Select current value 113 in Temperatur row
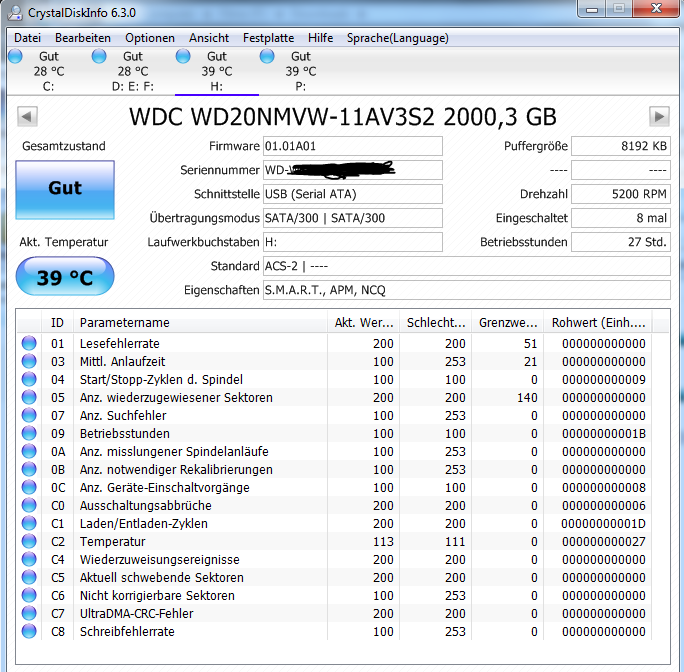The width and height of the screenshot is (684, 672). tap(383, 542)
